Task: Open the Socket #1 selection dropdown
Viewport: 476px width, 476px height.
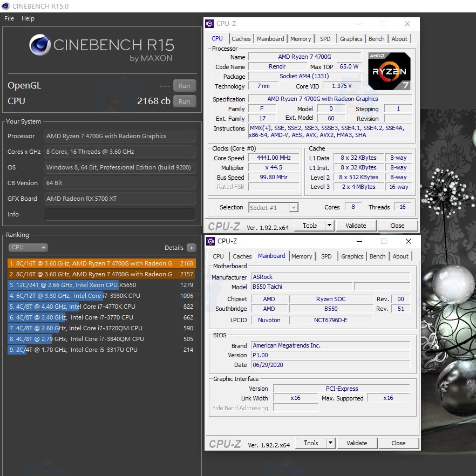Action: (x=293, y=207)
